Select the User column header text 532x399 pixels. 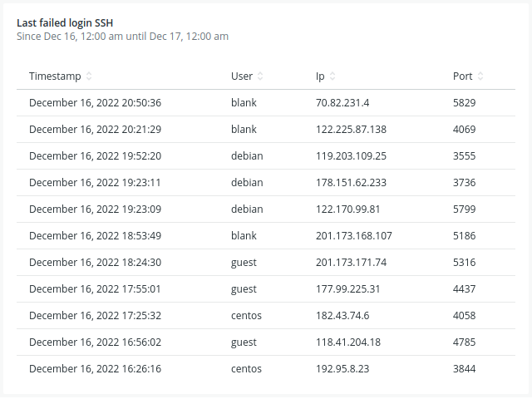pyautogui.click(x=242, y=76)
